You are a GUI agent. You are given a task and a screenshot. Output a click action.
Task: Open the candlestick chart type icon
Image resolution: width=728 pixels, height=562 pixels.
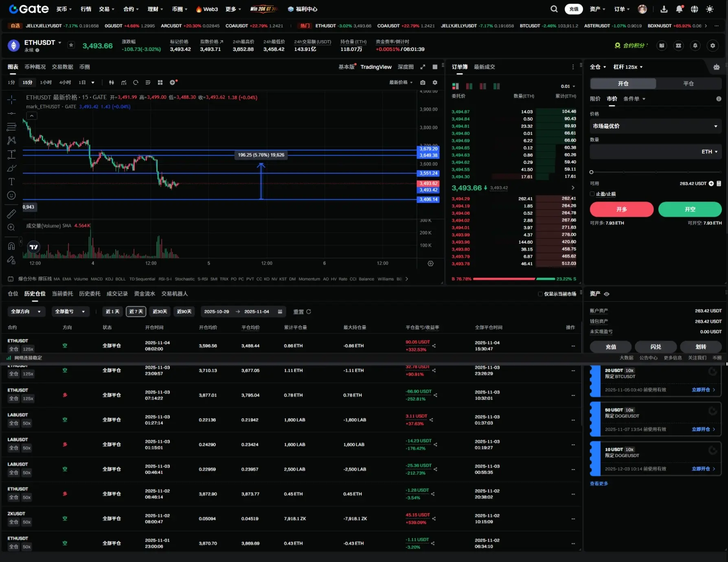pos(111,82)
